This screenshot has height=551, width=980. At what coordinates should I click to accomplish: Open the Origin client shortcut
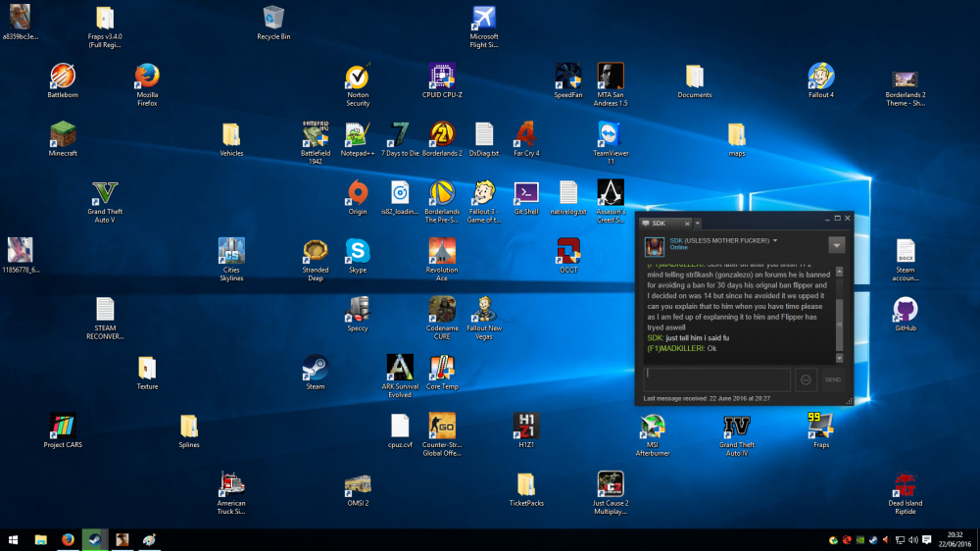tap(358, 197)
